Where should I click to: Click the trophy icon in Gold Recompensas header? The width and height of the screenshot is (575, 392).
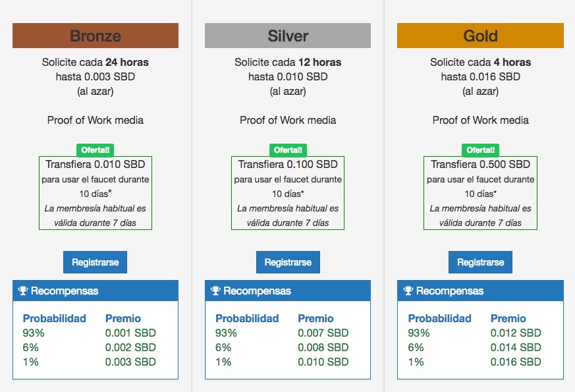pyautogui.click(x=408, y=291)
